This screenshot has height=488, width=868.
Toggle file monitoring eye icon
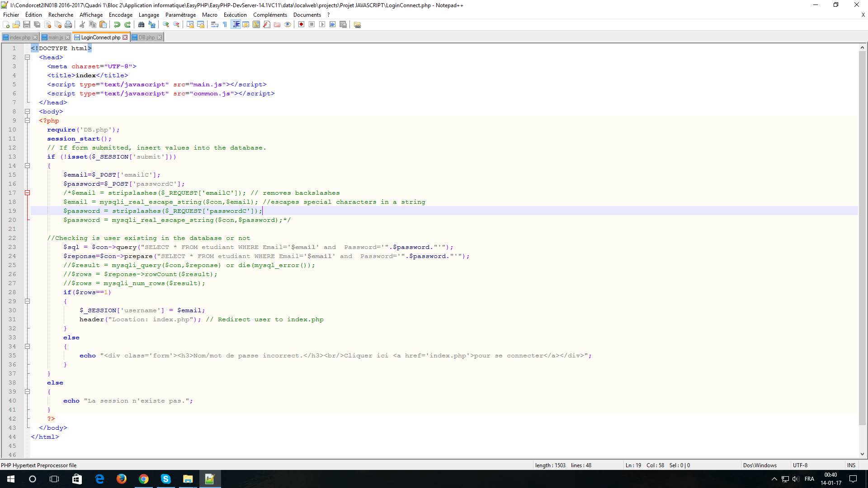(288, 25)
